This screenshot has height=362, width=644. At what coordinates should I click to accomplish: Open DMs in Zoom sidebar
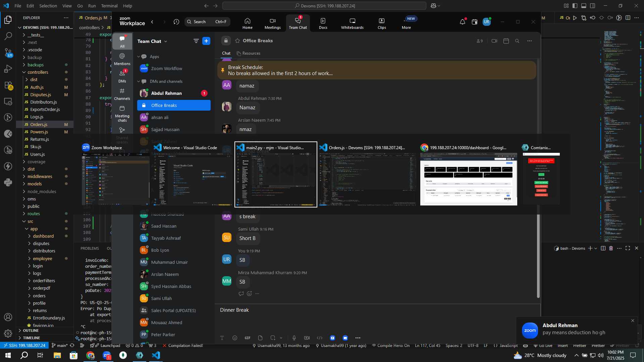(x=122, y=76)
